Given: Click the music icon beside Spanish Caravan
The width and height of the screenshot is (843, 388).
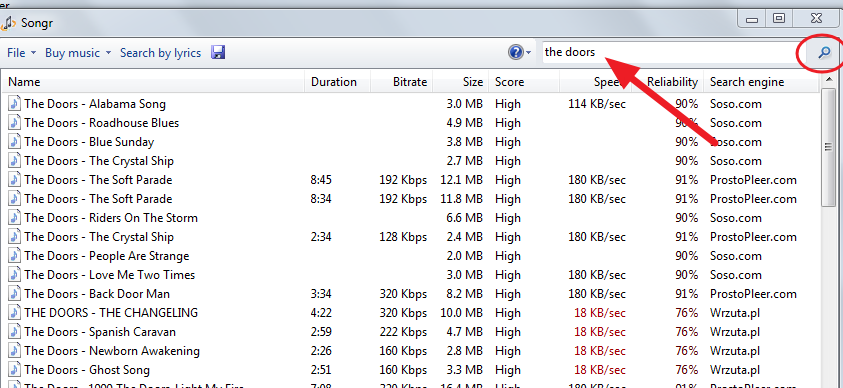Looking at the screenshot, I should tap(15, 332).
